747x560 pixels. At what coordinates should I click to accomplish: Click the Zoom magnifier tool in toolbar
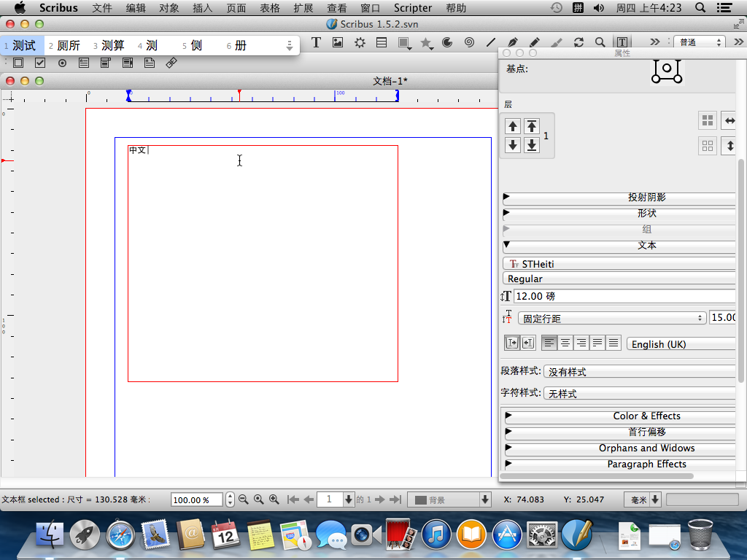point(600,42)
